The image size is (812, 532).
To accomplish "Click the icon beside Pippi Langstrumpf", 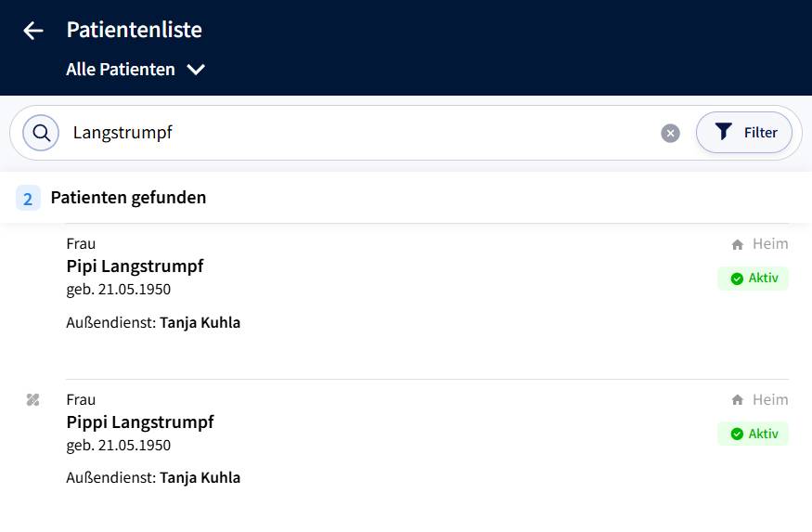I will (33, 400).
